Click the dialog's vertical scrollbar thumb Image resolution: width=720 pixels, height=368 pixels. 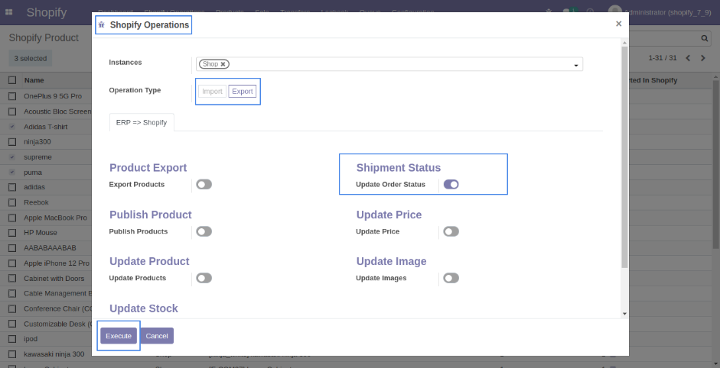click(624, 156)
